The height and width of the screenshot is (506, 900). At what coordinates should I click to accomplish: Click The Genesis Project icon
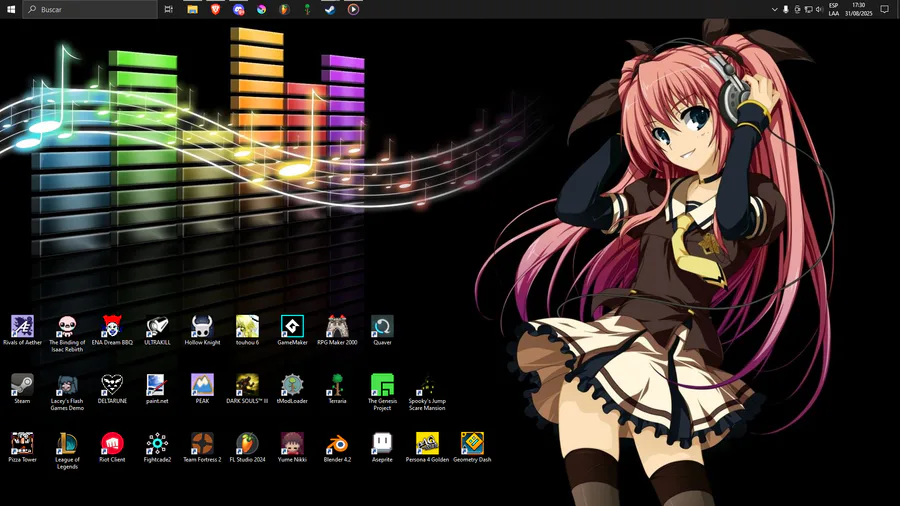pyautogui.click(x=382, y=385)
